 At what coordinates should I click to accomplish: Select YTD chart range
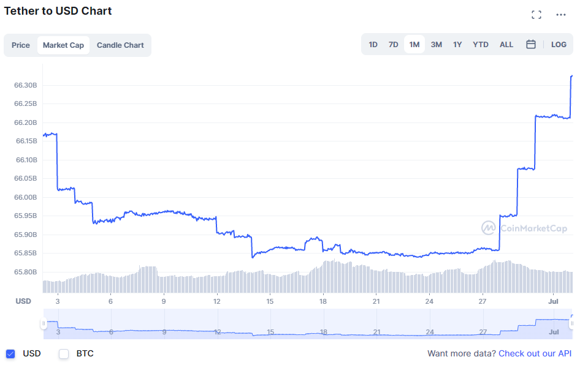tap(480, 45)
